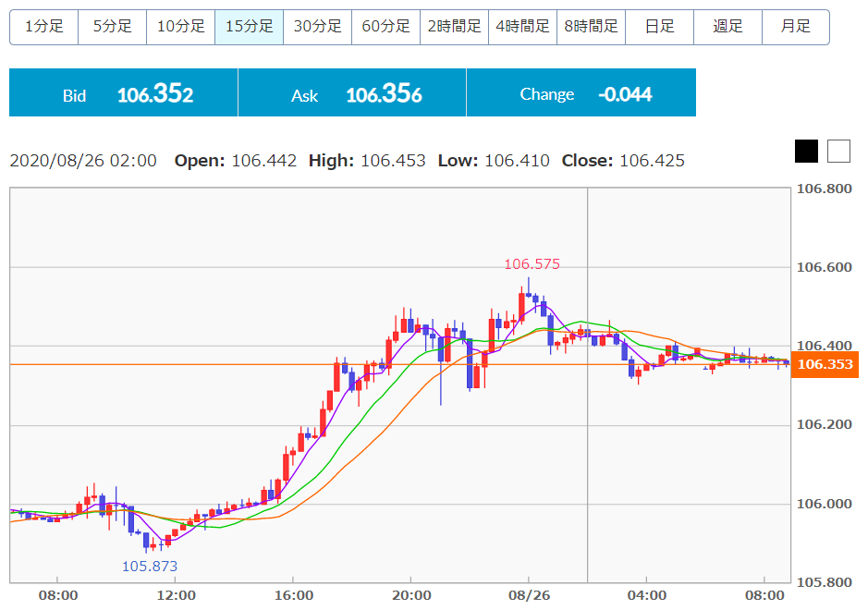Show the monthly 月足 chart
The width and height of the screenshot is (868, 610).
point(795,27)
